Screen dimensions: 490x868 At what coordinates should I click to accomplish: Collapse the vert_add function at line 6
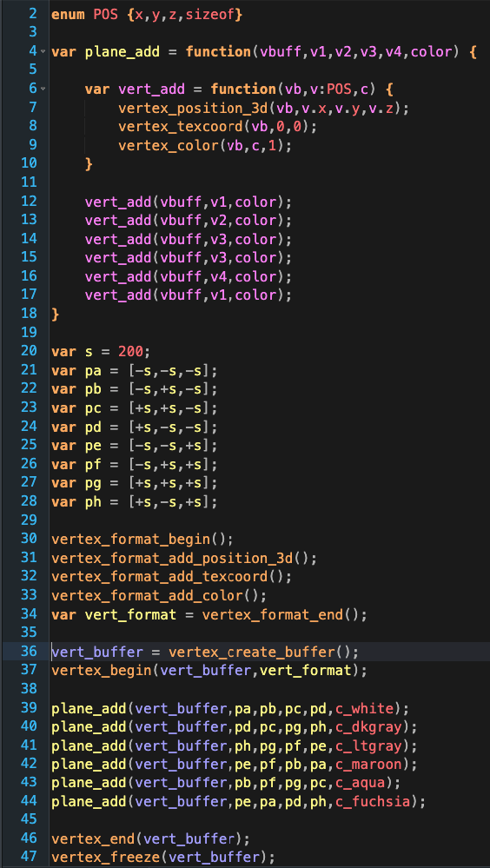tap(43, 89)
